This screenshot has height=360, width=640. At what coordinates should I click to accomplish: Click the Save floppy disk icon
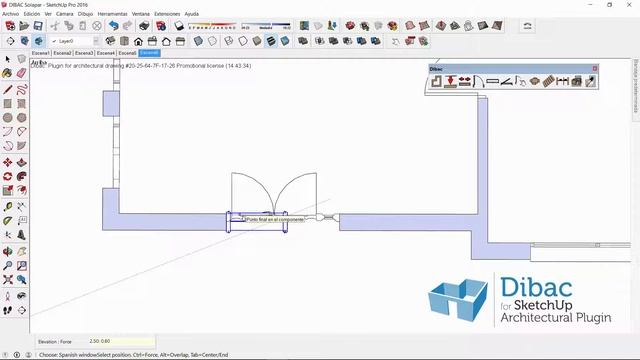[38, 26]
